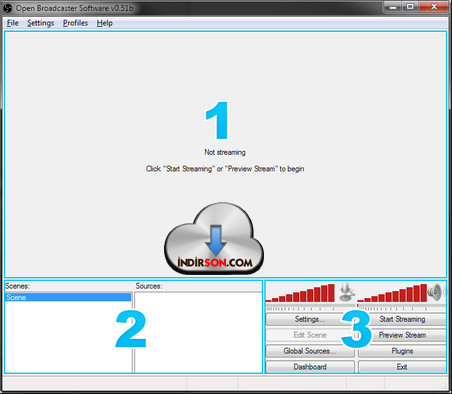Mute the microphone icon

click(347, 292)
